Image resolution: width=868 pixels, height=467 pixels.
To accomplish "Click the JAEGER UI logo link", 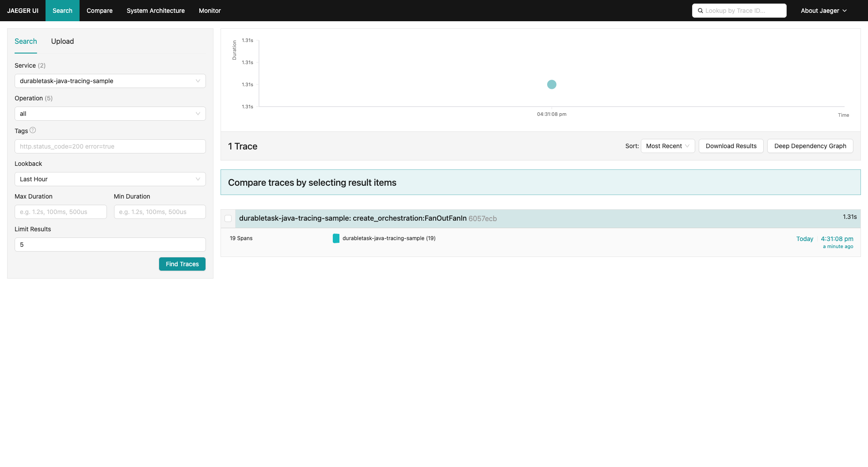I will pos(23,11).
